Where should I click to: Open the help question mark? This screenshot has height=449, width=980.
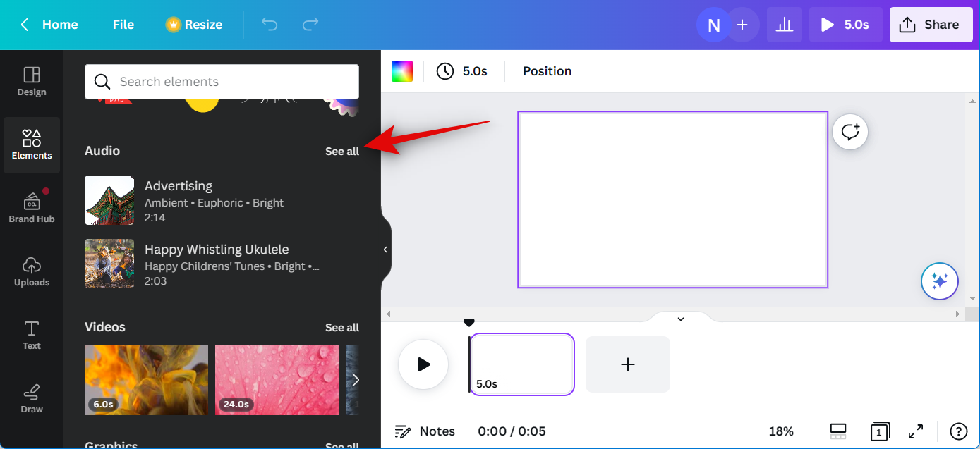958,431
